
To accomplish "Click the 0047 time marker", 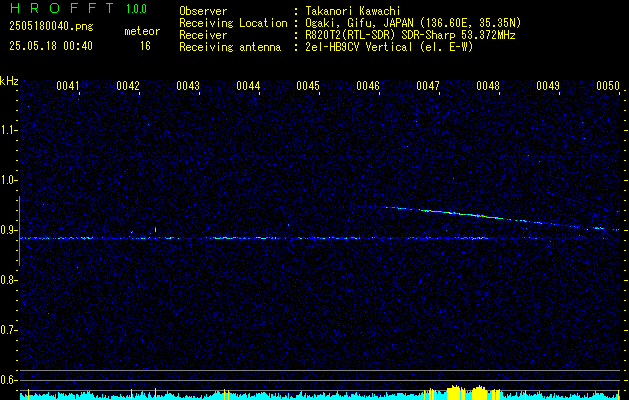I will tap(428, 86).
